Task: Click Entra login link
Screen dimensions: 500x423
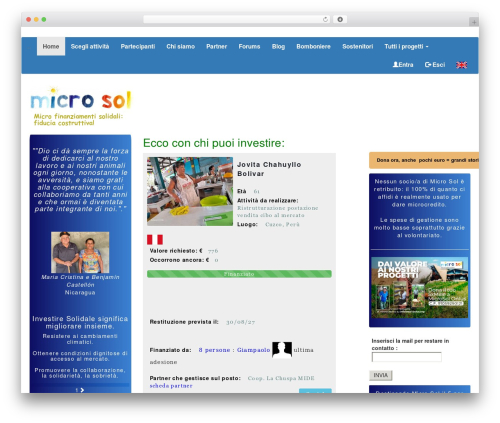Action: click(403, 65)
